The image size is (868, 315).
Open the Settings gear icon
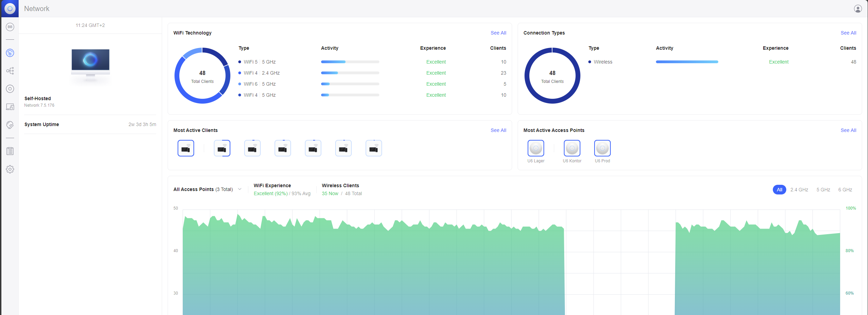click(x=10, y=169)
